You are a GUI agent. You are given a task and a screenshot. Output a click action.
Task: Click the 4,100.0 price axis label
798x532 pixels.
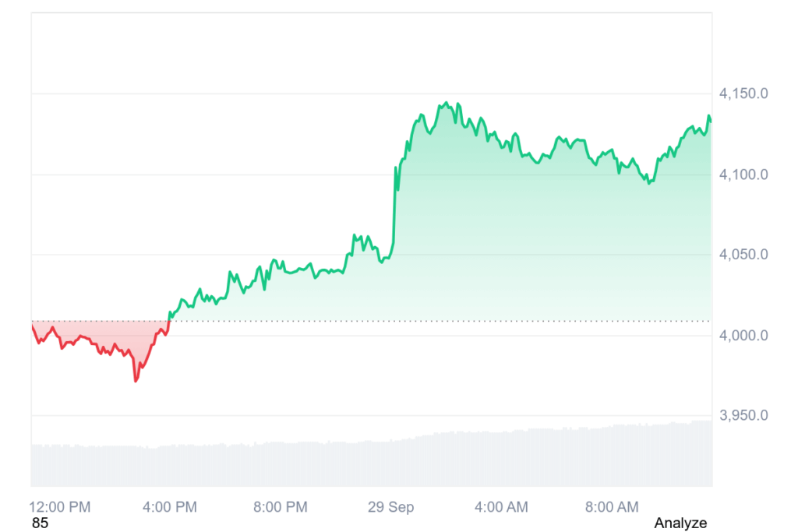click(x=743, y=174)
